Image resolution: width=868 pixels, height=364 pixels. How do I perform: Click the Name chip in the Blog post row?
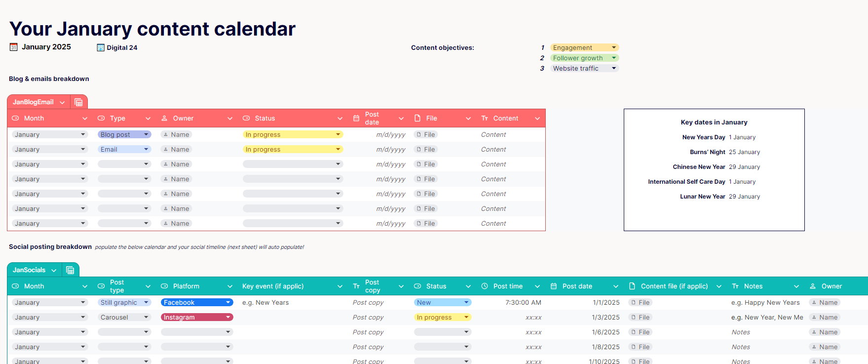point(177,135)
